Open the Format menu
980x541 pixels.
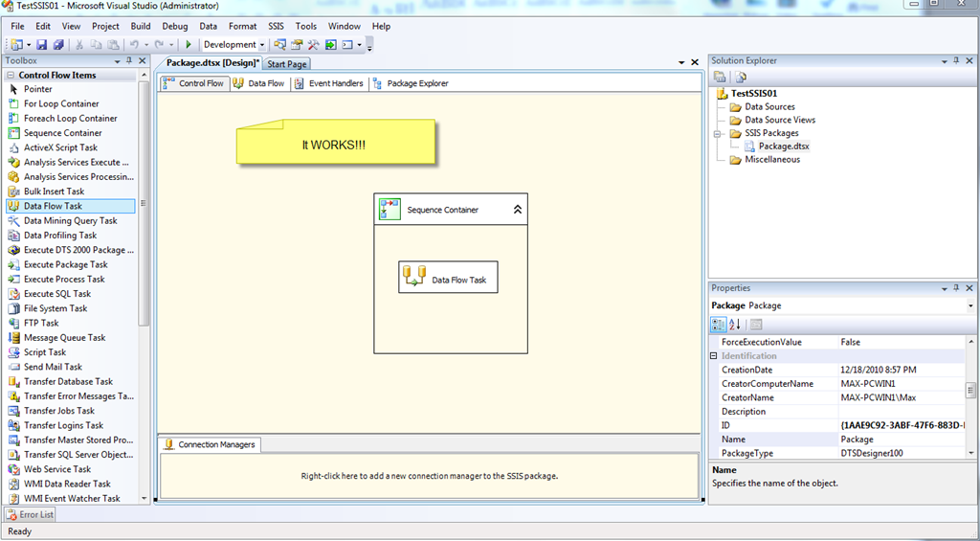pos(242,26)
